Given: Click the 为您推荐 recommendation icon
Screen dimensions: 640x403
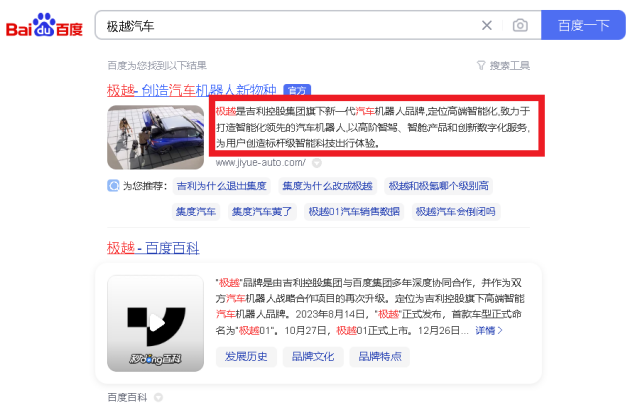Looking at the screenshot, I should [x=113, y=186].
